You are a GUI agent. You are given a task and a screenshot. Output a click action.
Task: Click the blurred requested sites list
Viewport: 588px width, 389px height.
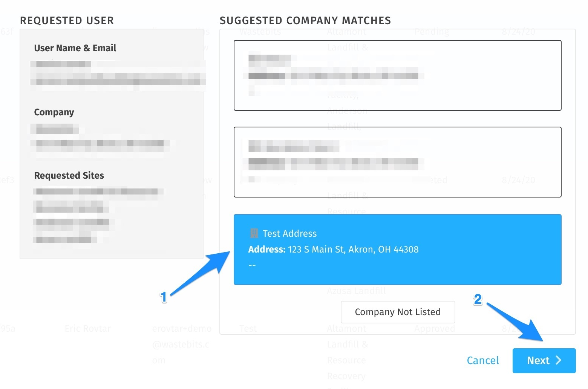[98, 216]
